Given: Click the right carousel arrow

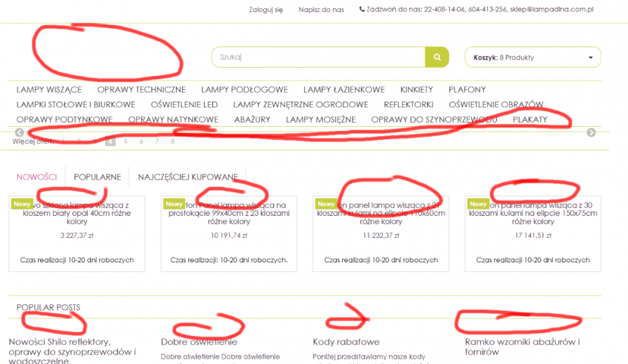Looking at the screenshot, I should [x=591, y=132].
